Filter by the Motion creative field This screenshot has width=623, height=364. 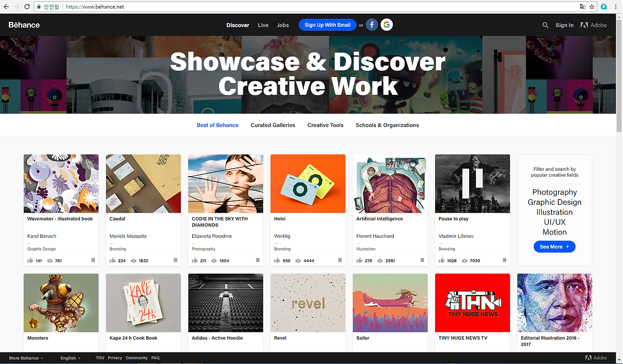click(554, 232)
